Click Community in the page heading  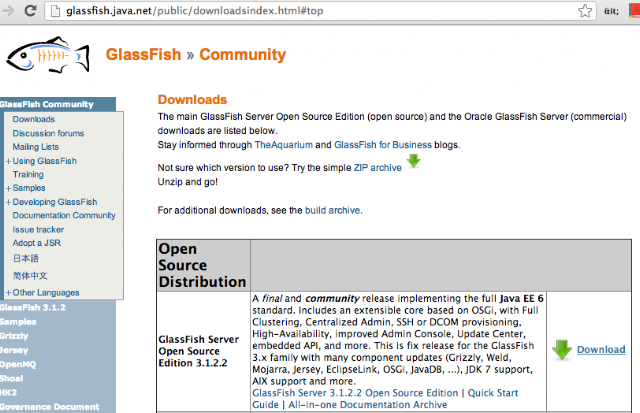click(x=242, y=54)
